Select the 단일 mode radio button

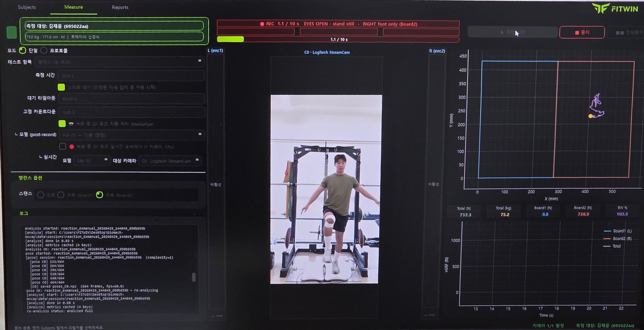(22, 50)
